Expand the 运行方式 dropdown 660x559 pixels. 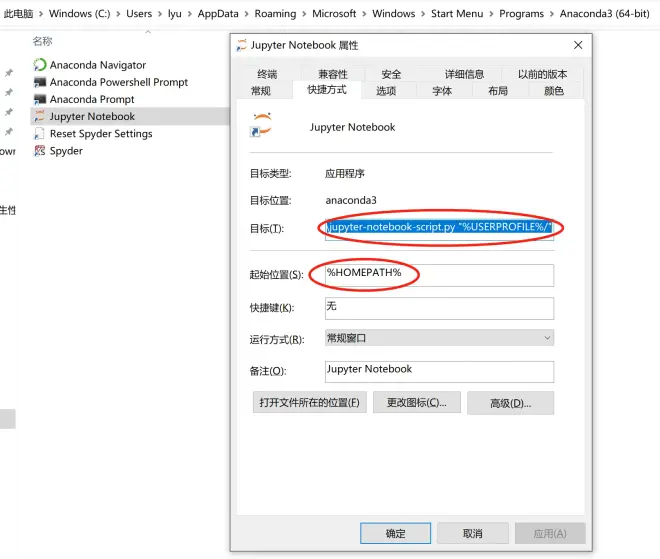click(x=547, y=338)
